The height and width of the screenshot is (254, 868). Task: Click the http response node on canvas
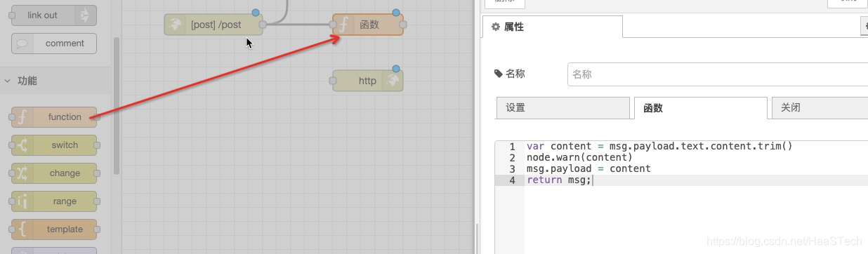(x=368, y=81)
